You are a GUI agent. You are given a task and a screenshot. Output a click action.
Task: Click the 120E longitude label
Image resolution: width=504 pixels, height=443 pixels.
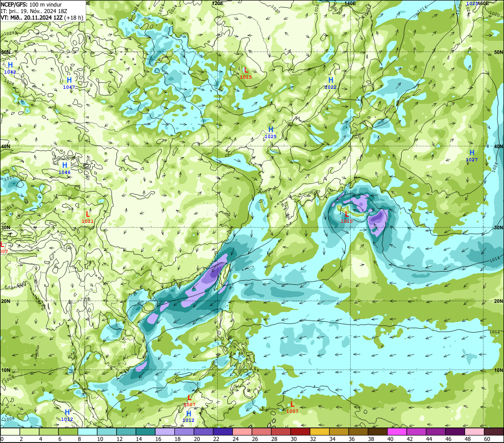[218, 3]
